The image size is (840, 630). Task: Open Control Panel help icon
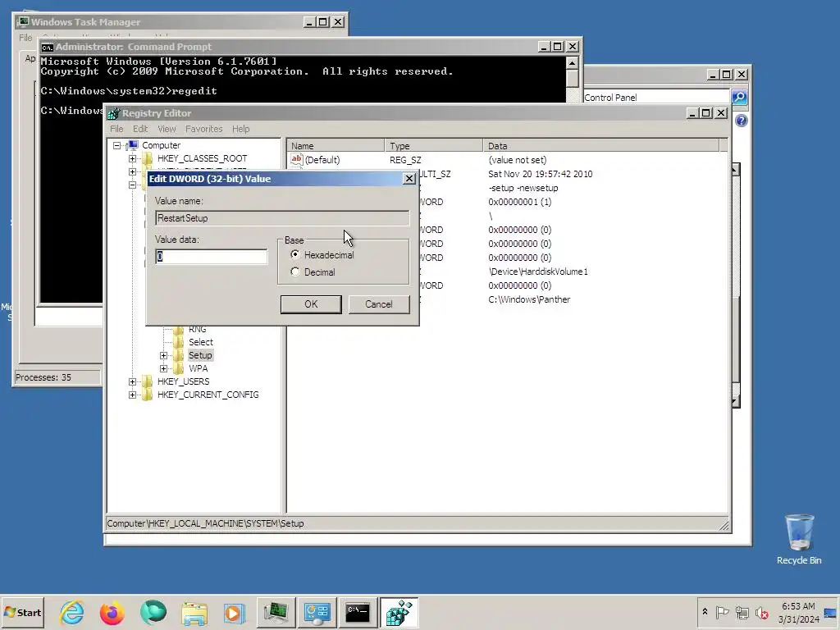(741, 121)
